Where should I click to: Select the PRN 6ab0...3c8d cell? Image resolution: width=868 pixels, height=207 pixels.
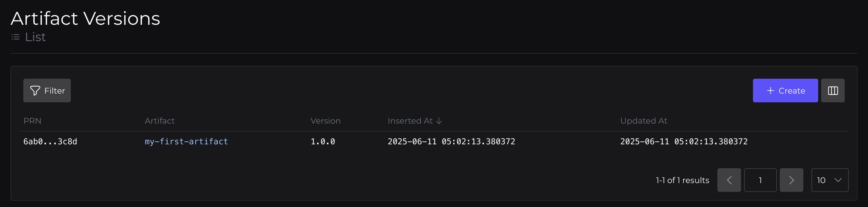tap(50, 142)
